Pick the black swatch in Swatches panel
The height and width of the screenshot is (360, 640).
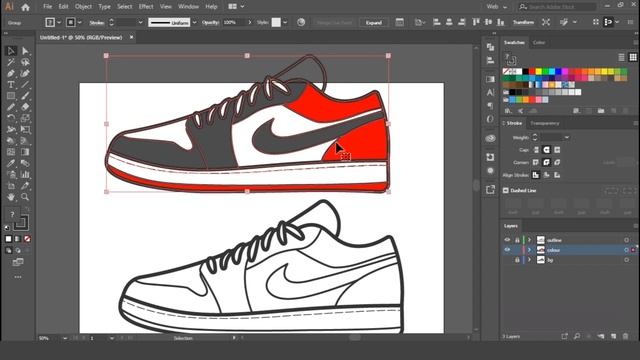[x=525, y=72]
